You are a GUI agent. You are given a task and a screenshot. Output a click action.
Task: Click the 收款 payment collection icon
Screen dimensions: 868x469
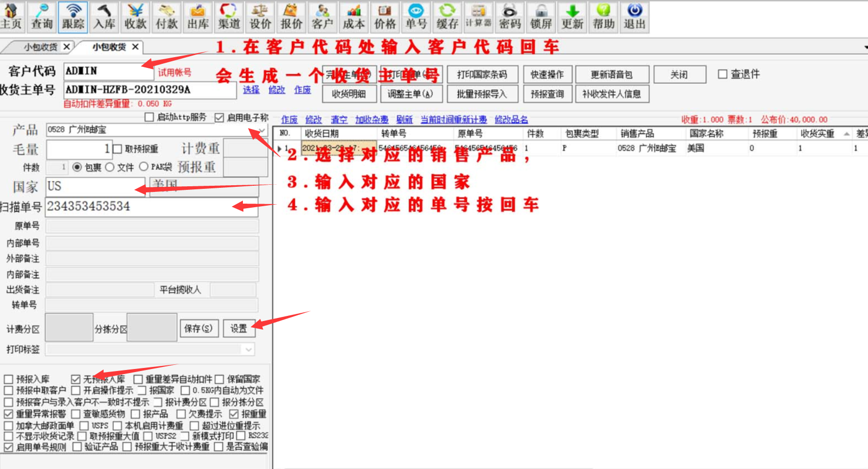pos(135,17)
